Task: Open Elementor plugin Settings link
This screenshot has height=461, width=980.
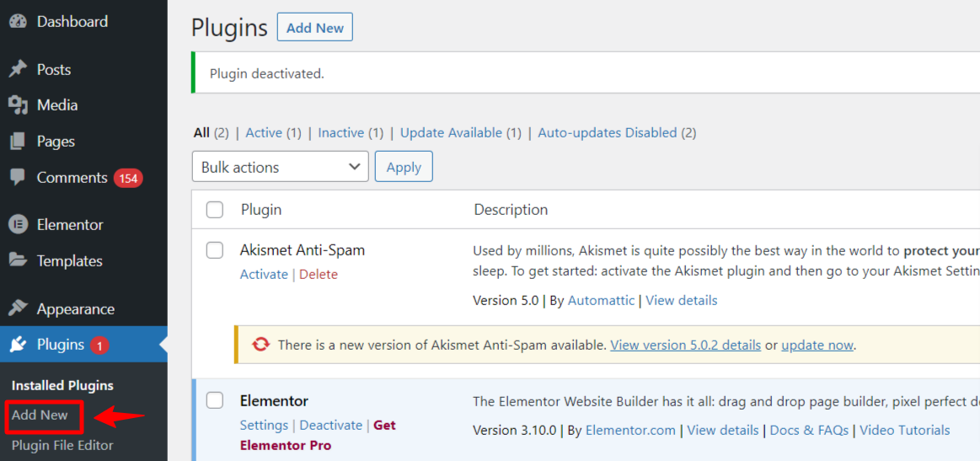Action: tap(264, 426)
